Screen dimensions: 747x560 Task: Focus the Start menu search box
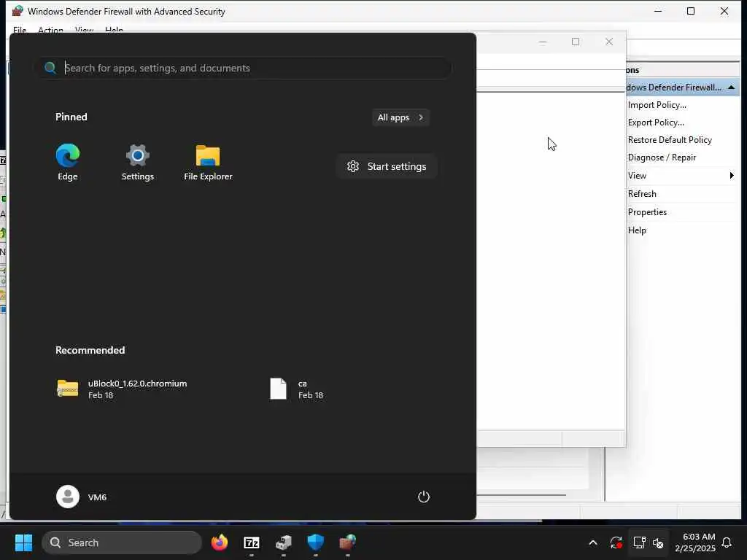pyautogui.click(x=244, y=68)
